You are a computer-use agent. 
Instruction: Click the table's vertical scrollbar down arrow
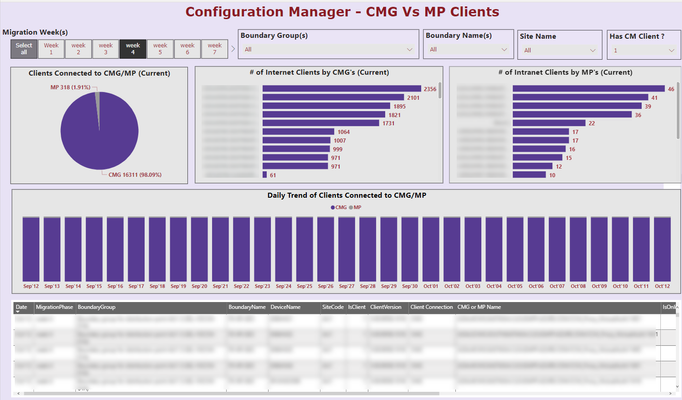677,387
